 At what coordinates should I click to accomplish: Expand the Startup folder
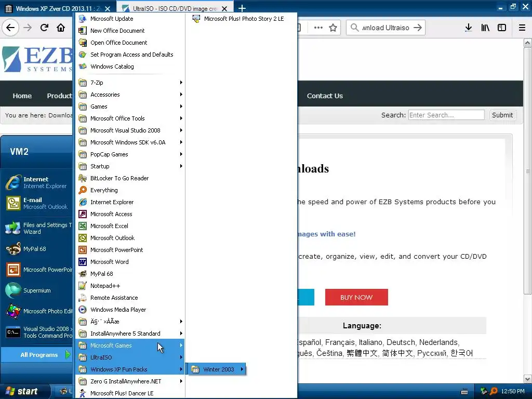click(x=130, y=166)
